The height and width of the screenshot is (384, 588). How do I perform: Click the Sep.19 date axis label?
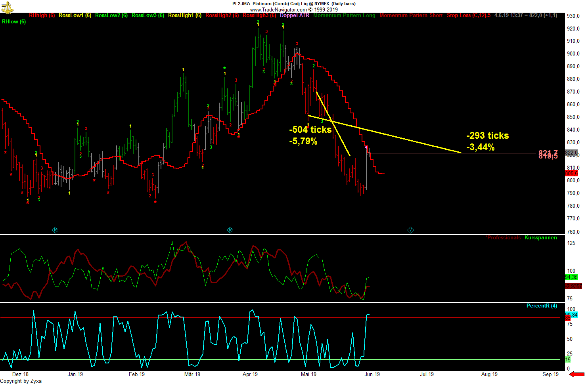551,374
